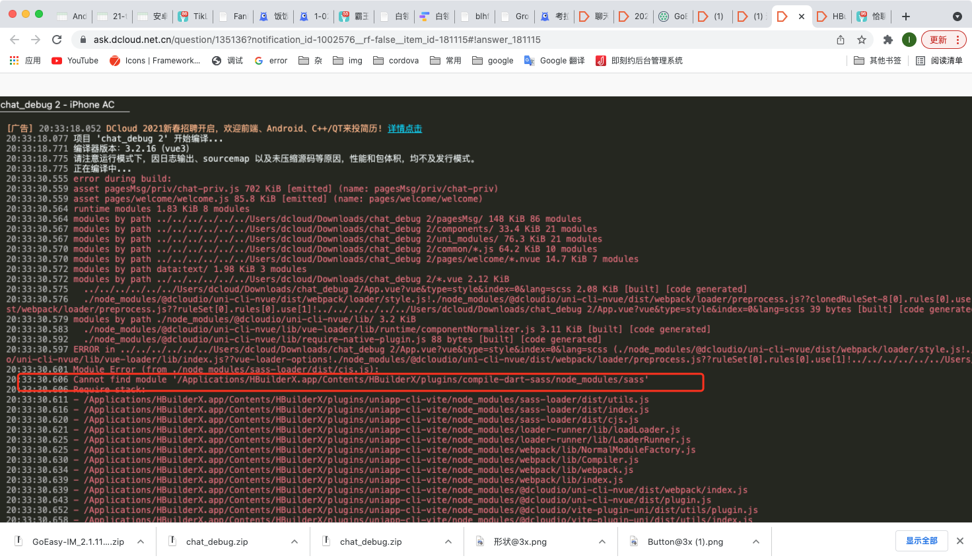Open the tab search dropdown arrow
Screen dimensions: 972x560
(957, 17)
